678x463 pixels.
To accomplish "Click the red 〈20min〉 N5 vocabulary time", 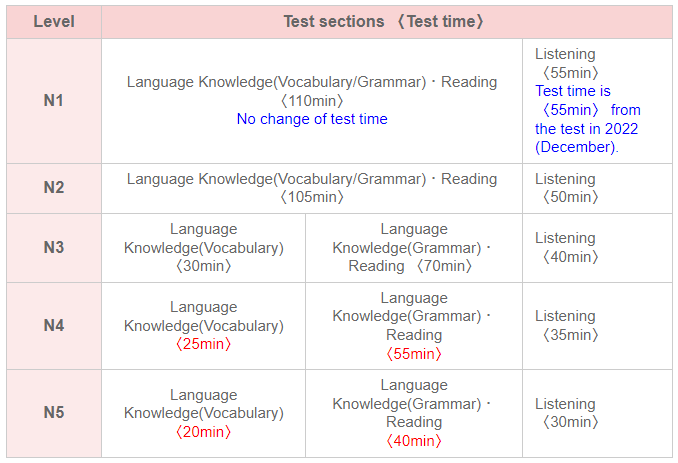I will [x=203, y=432].
